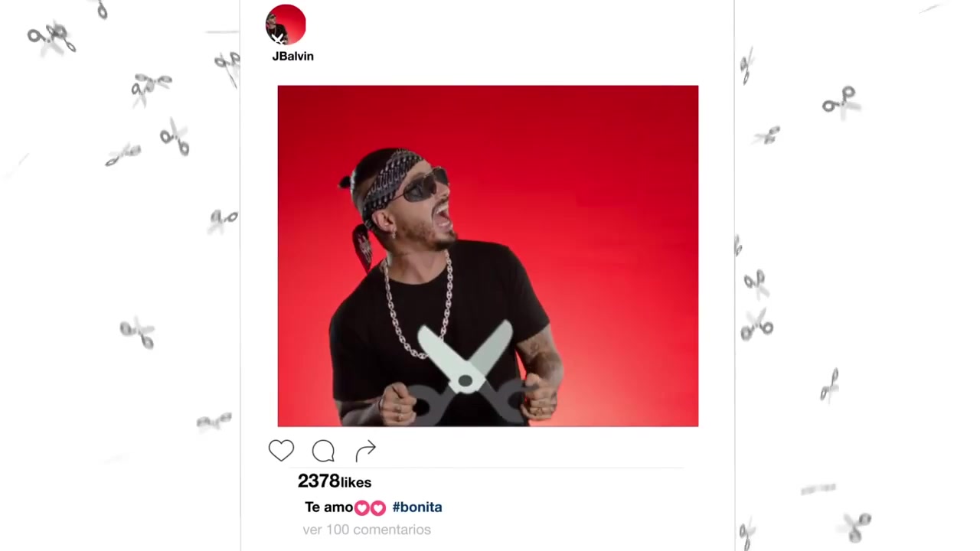The image size is (980, 551).
Task: Open comments via the speech bubble icon
Action: pyautogui.click(x=323, y=451)
